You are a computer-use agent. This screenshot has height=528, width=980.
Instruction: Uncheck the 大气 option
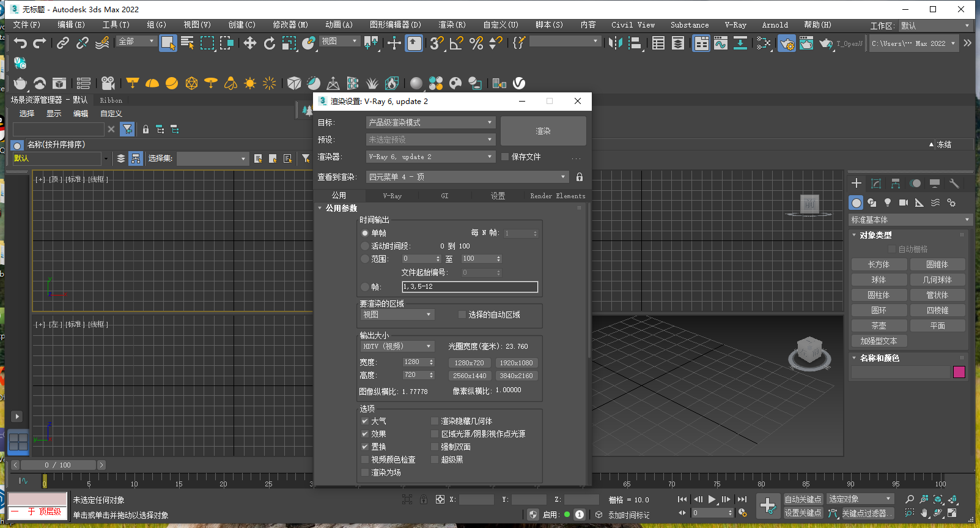(365, 421)
